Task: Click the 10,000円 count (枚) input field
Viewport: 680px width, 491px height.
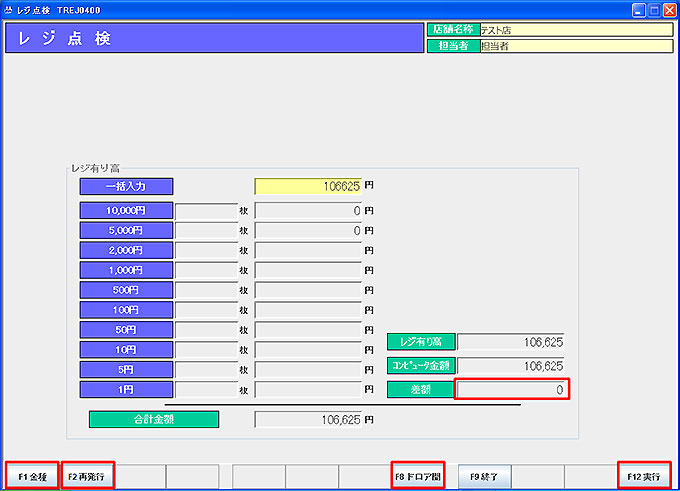Action: click(x=206, y=211)
